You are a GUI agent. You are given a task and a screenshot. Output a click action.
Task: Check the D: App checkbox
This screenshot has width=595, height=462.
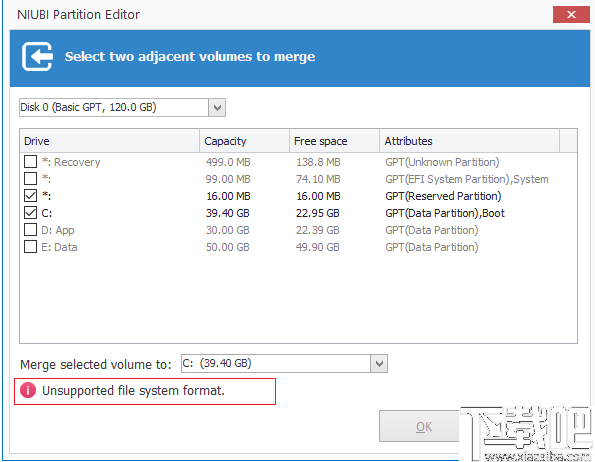click(x=30, y=230)
